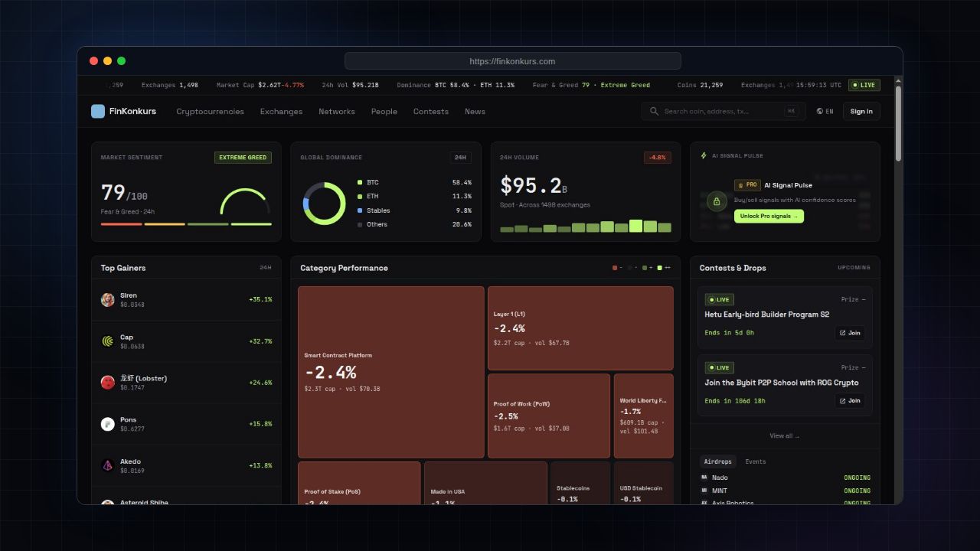980x551 pixels.
Task: Click the LIVE indicator in the ticker
Action: 864,85
